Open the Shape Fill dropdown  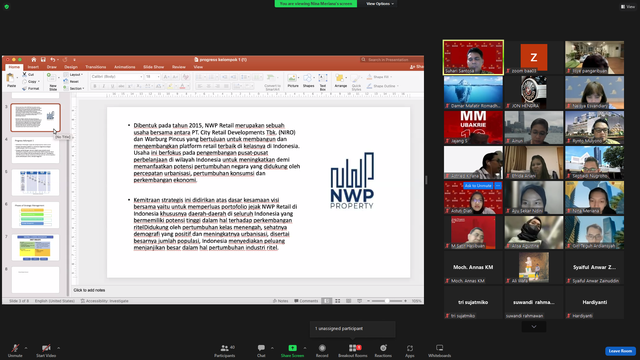tap(379, 77)
